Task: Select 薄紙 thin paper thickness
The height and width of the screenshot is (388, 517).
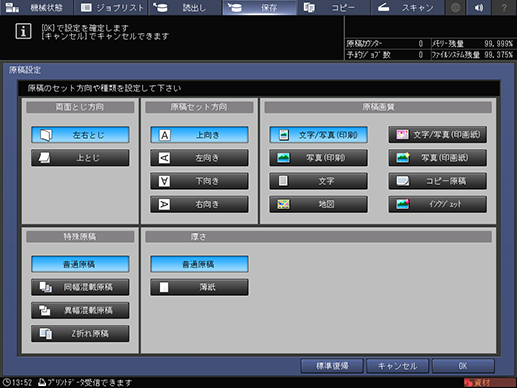Action: pos(199,287)
